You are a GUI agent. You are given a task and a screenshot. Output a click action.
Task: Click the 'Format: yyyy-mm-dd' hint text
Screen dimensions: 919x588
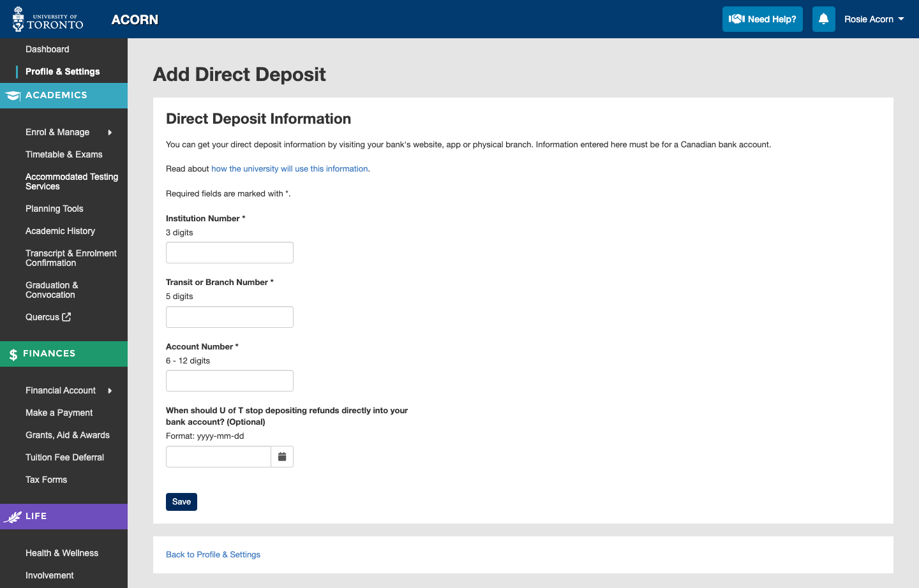coord(205,436)
